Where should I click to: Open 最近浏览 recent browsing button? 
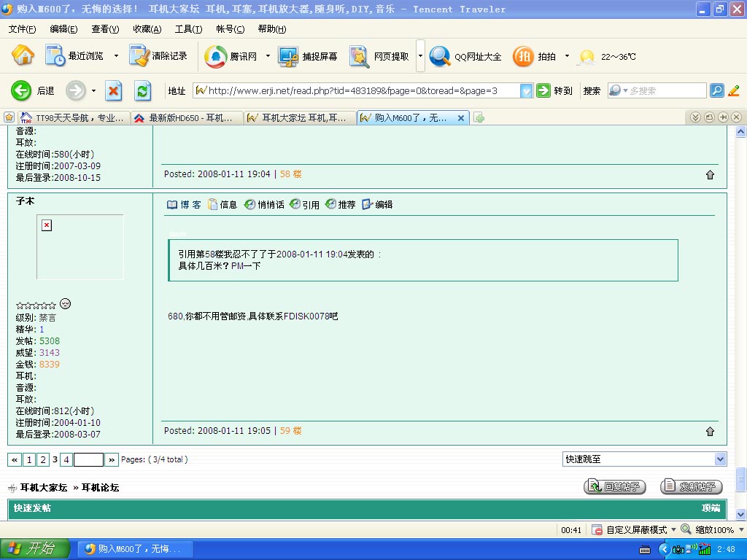pyautogui.click(x=74, y=55)
